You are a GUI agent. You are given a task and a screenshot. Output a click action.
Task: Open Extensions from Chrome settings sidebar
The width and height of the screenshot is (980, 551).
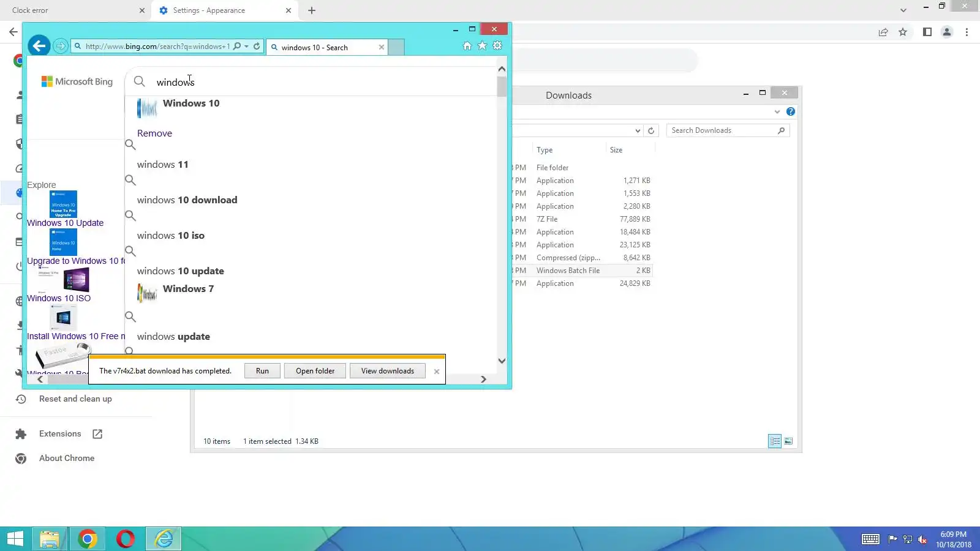tap(59, 434)
